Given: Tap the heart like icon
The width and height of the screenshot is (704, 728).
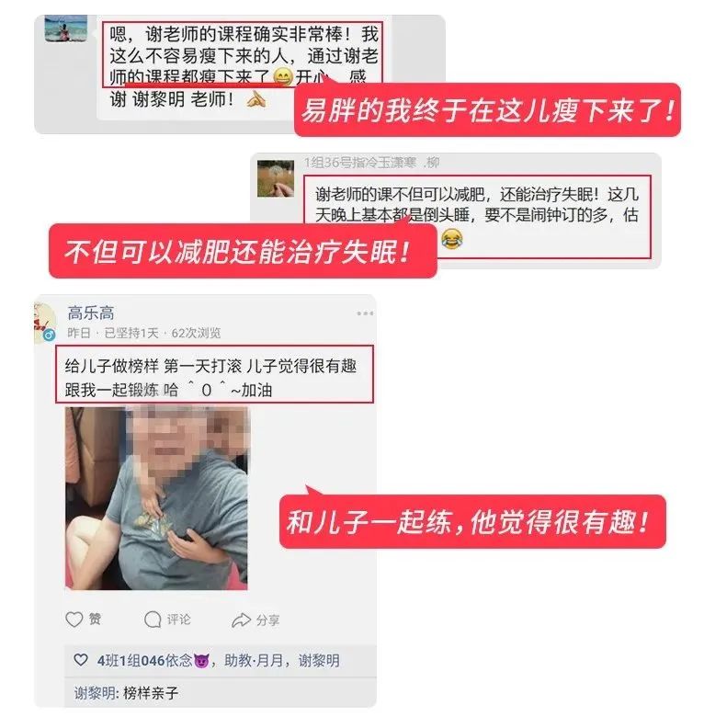Looking at the screenshot, I should (x=74, y=620).
